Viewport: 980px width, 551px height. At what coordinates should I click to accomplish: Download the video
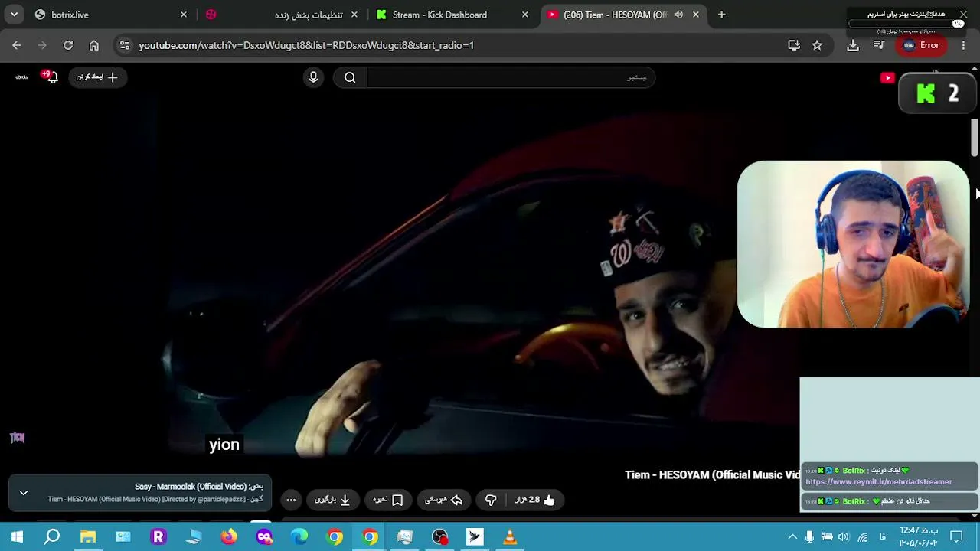coord(332,500)
